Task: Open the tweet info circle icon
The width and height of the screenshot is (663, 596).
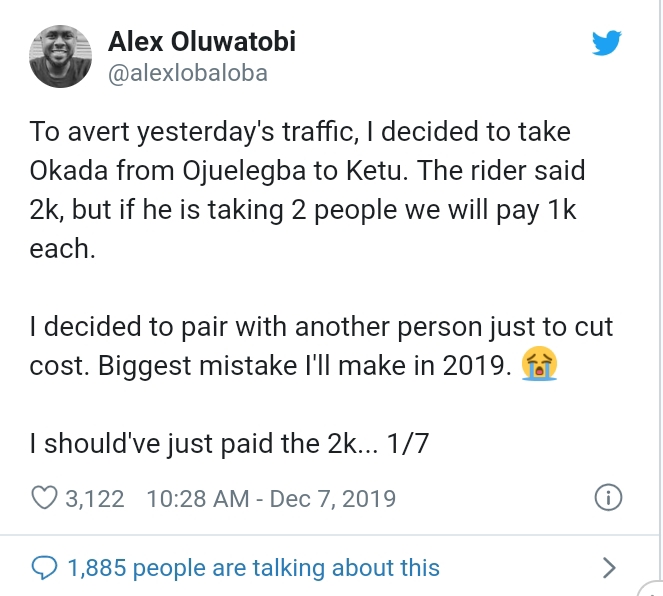Action: 608,497
